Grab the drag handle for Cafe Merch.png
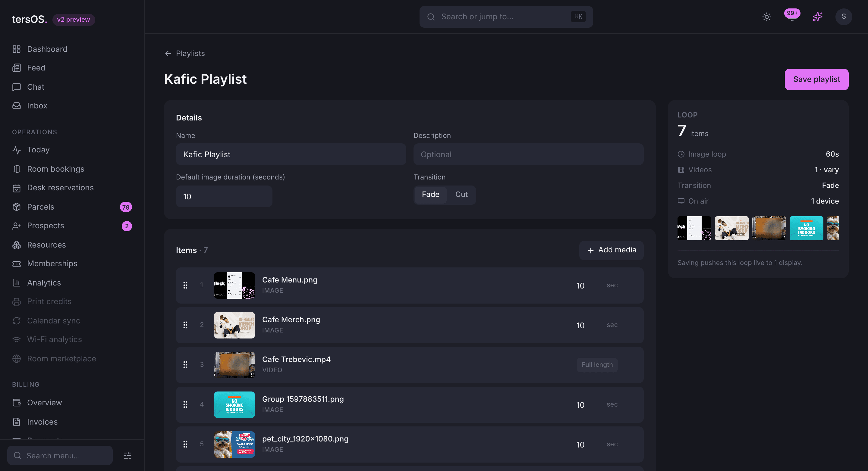The image size is (868, 471). pyautogui.click(x=185, y=325)
